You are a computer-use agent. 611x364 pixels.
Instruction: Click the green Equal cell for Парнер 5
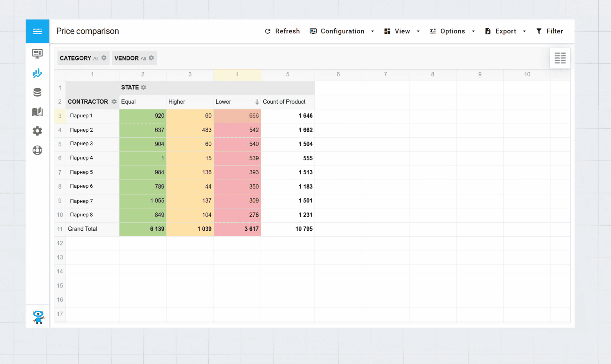pos(143,172)
